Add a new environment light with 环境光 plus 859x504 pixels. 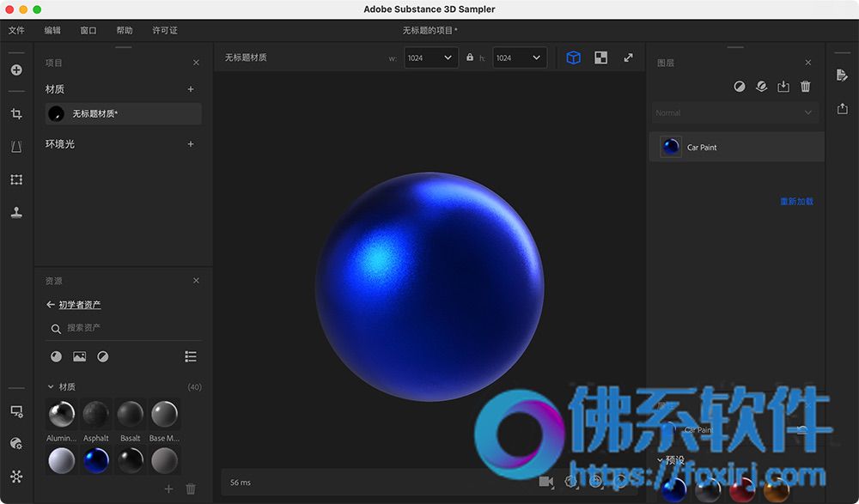[x=191, y=144]
